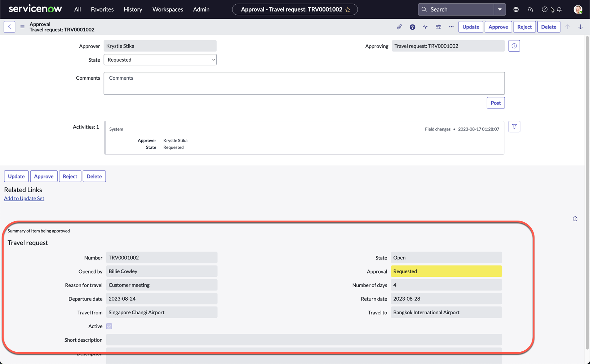Open the State dropdown
Image resolution: width=590 pixels, height=364 pixels.
coord(160,59)
